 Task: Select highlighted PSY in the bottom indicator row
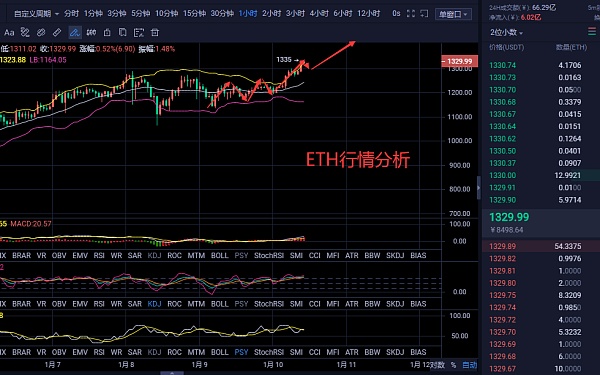(x=241, y=352)
